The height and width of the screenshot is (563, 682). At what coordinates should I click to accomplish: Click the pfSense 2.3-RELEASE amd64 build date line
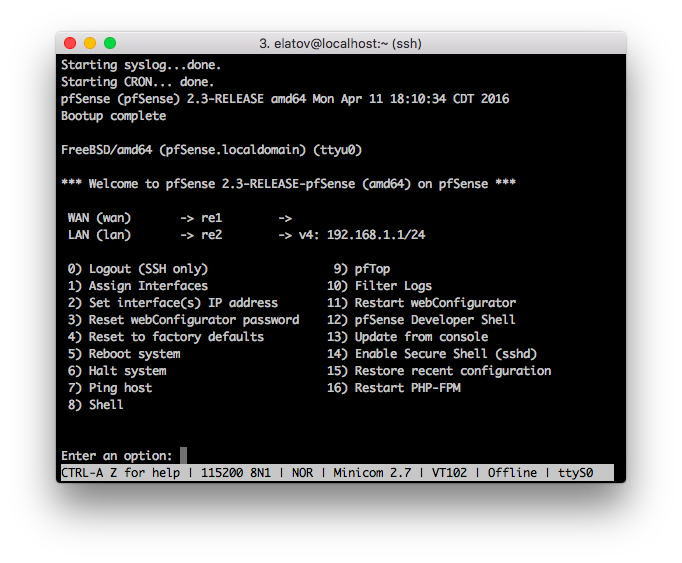[x=285, y=99]
